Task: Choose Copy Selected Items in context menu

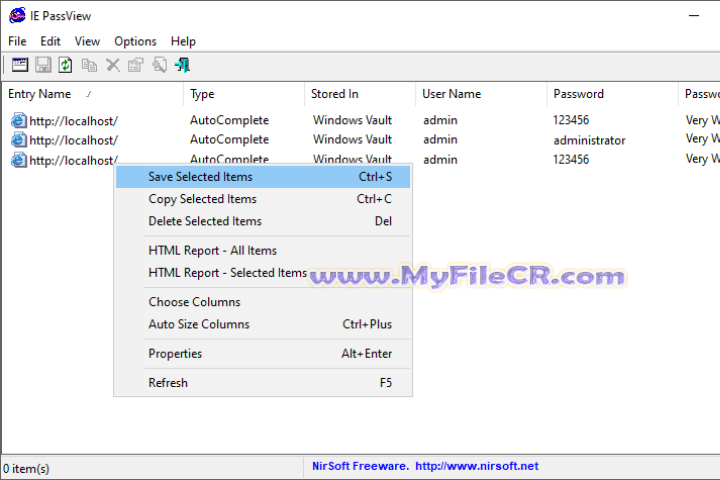Action: [x=263, y=199]
